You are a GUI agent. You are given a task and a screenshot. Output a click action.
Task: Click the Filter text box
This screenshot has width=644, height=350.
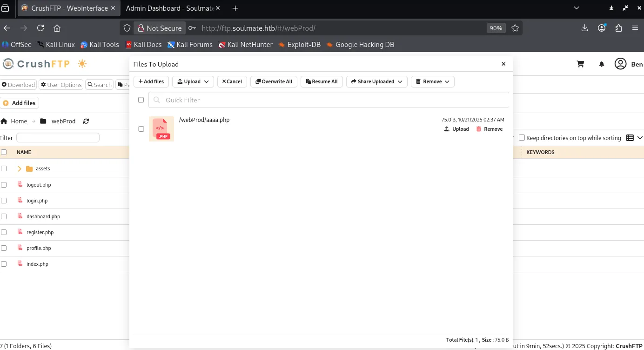(x=58, y=138)
